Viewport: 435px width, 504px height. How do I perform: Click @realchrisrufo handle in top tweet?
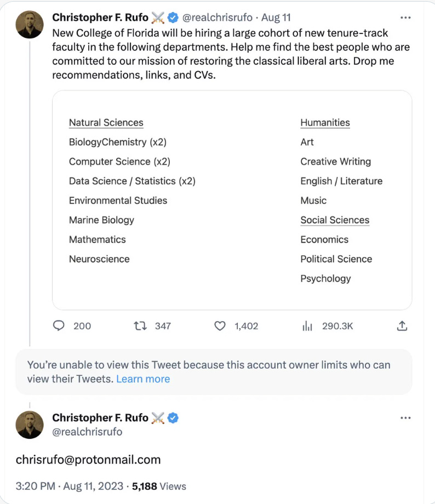tap(217, 18)
